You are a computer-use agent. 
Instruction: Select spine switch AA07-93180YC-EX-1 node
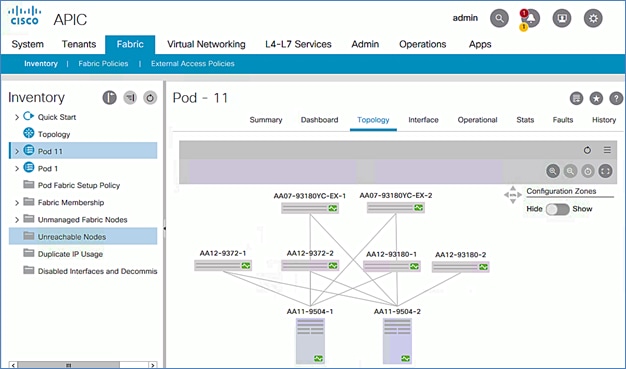pyautogui.click(x=310, y=208)
